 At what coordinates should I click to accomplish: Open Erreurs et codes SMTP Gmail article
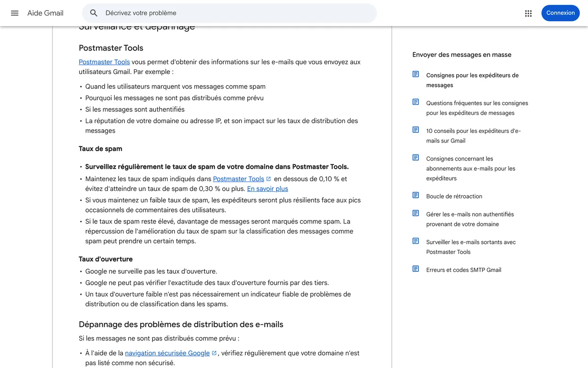coord(464,270)
